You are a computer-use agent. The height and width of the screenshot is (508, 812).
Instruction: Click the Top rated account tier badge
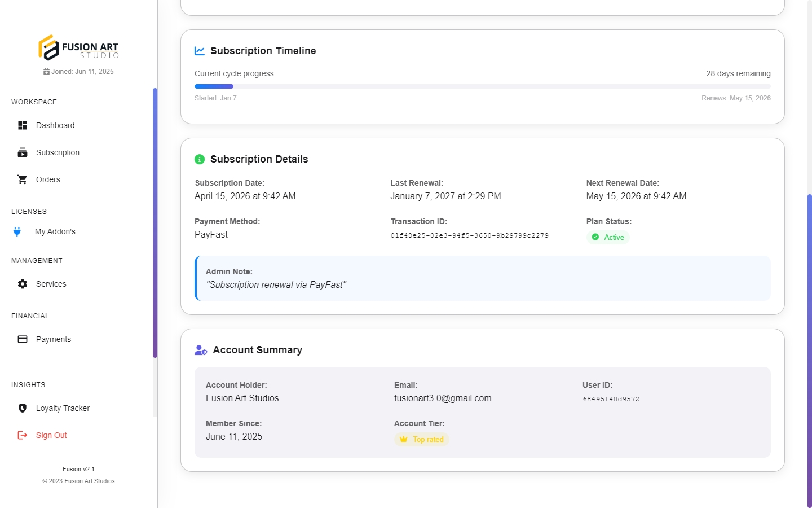point(421,440)
